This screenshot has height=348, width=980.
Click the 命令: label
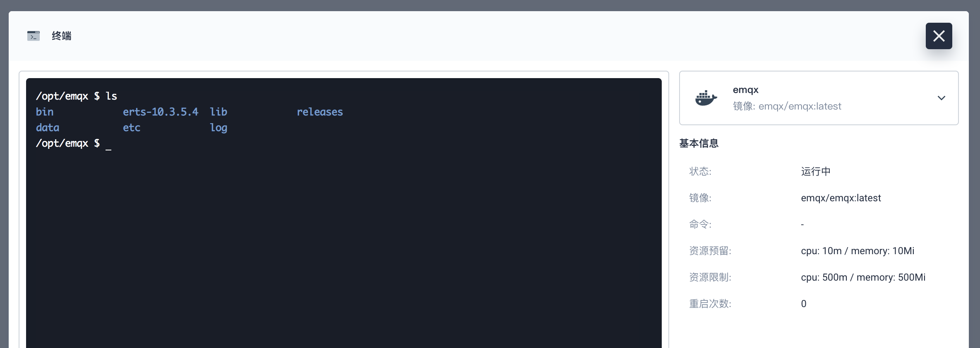(700, 224)
